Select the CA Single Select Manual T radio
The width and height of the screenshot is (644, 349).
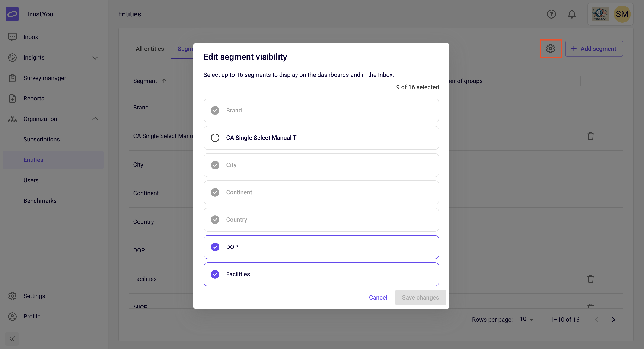215,138
